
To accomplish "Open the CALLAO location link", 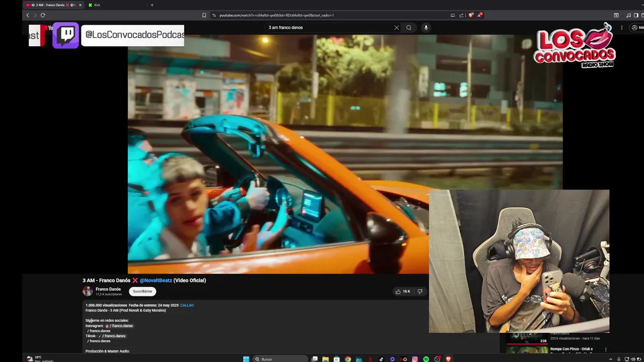I will (187, 305).
